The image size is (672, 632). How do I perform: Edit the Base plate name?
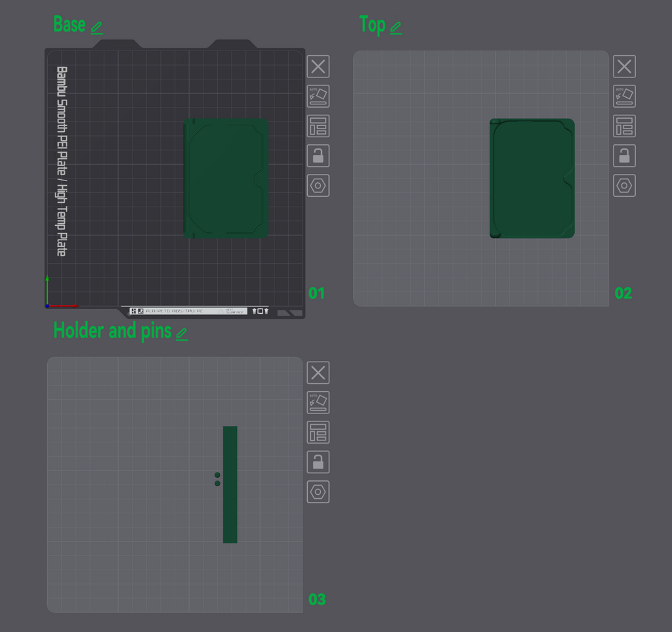97,28
